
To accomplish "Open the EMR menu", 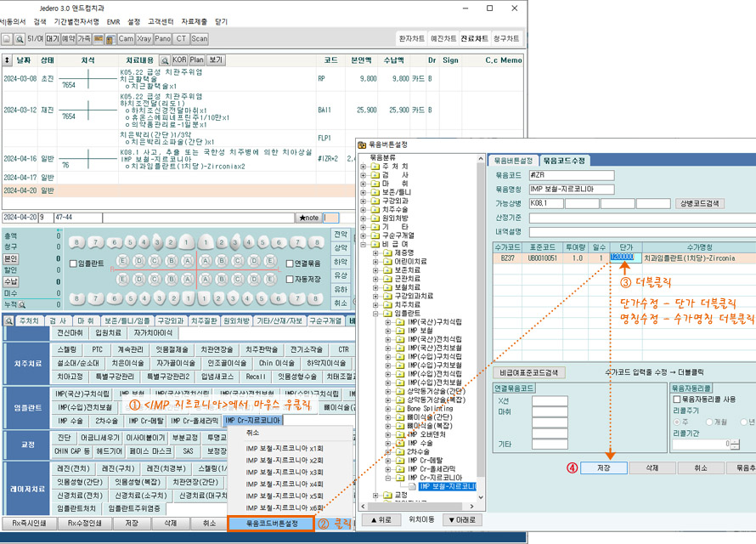I will click(x=113, y=22).
